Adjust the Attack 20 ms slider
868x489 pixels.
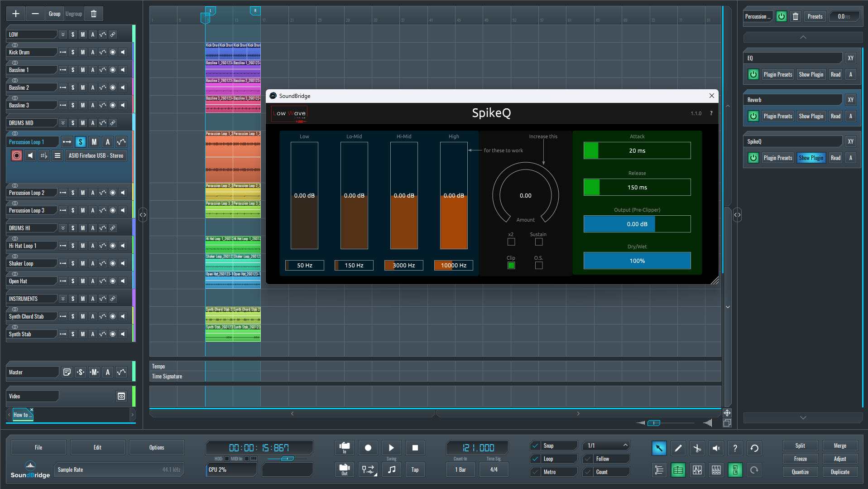[x=637, y=150]
